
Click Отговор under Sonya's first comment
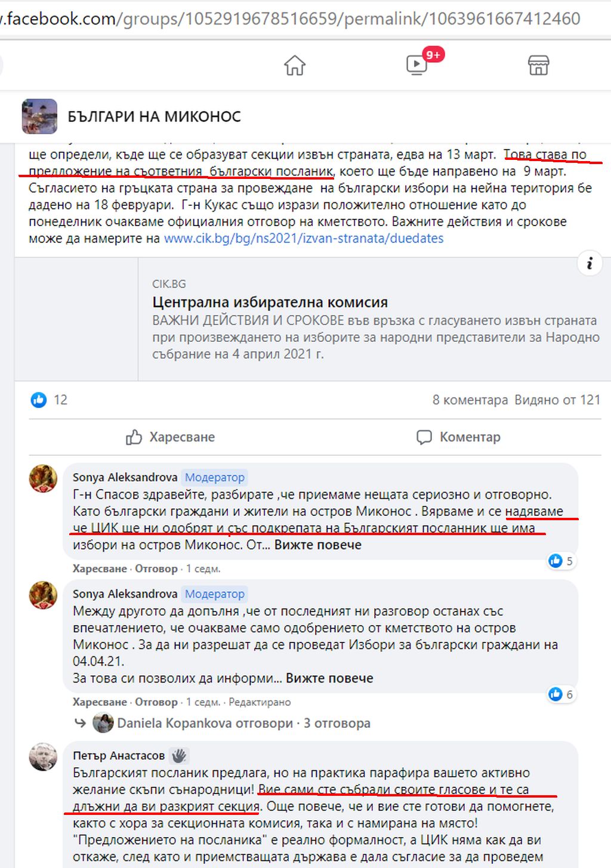[x=156, y=569]
